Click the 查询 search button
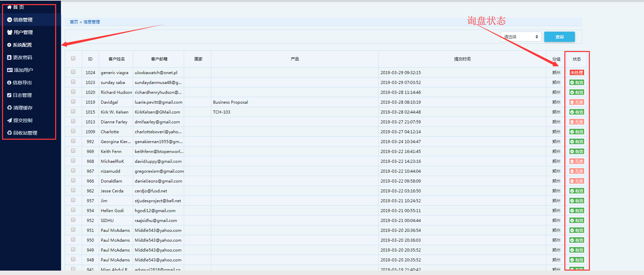 point(560,37)
